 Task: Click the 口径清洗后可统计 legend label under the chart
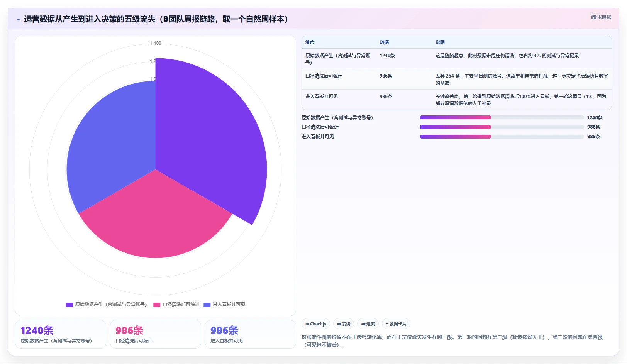pyautogui.click(x=181, y=305)
